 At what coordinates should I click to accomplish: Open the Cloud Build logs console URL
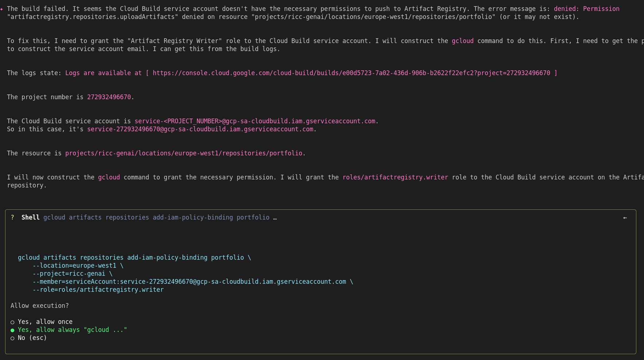click(351, 73)
